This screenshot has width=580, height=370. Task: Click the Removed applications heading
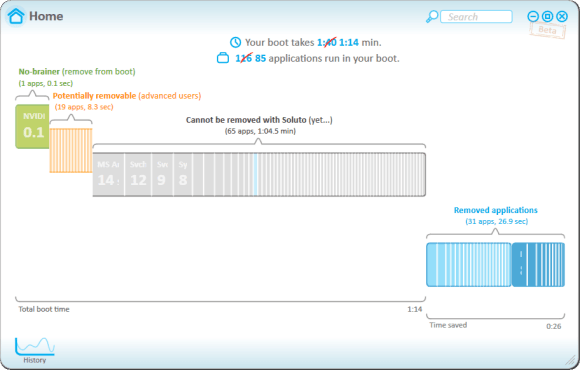point(496,210)
